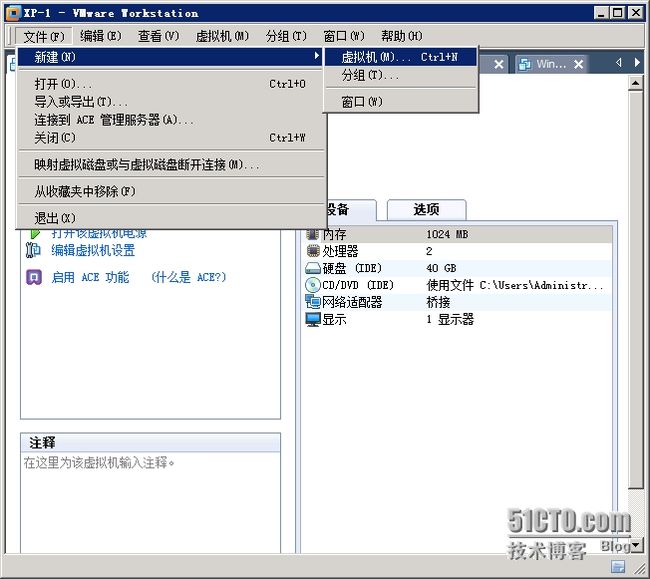Image resolution: width=650 pixels, height=579 pixels.
Task: Select 导入或导出(T)... menu entry
Action: tap(170, 102)
